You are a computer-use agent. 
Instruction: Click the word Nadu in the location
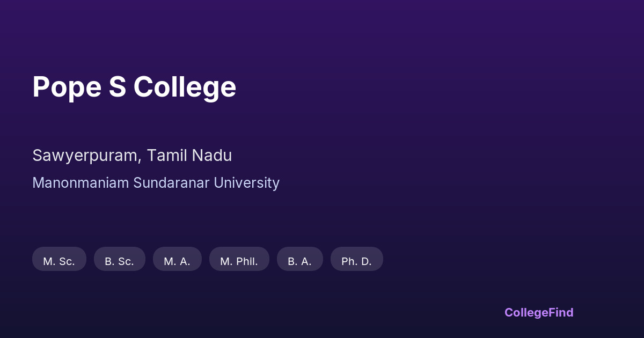(213, 156)
